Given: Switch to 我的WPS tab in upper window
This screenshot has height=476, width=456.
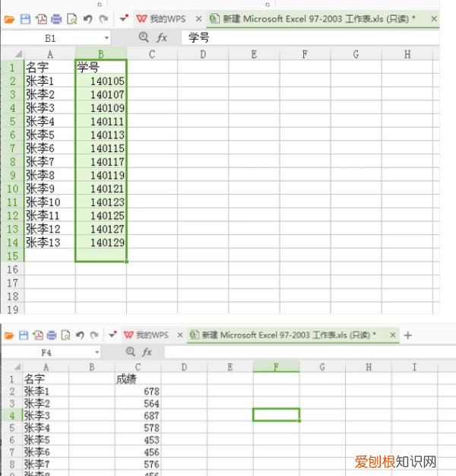Looking at the screenshot, I should pos(161,19).
